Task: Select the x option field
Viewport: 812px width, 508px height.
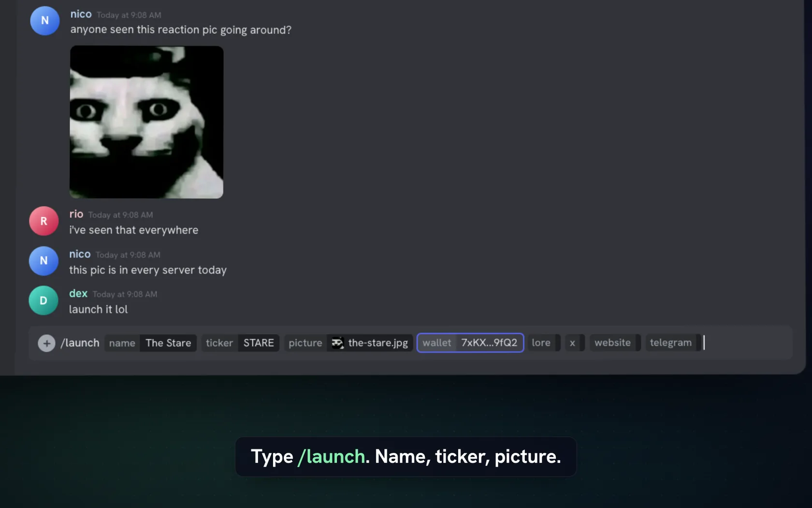Action: pos(575,343)
